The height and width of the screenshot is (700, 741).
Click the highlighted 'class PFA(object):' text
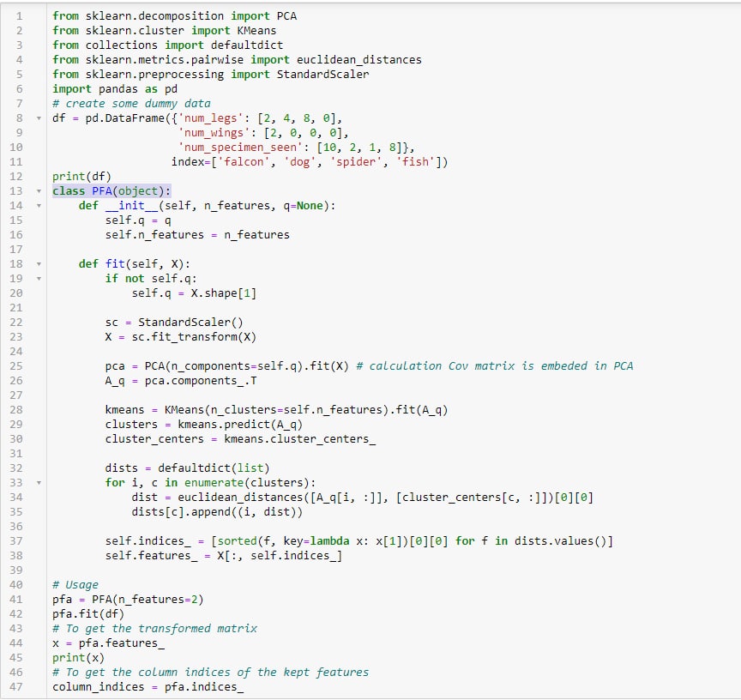pos(111,191)
